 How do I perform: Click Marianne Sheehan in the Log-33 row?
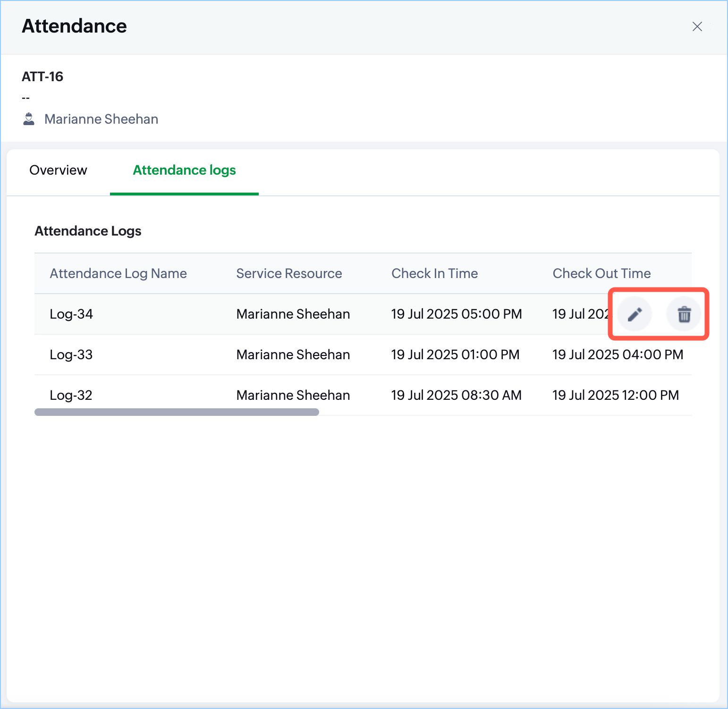(293, 354)
